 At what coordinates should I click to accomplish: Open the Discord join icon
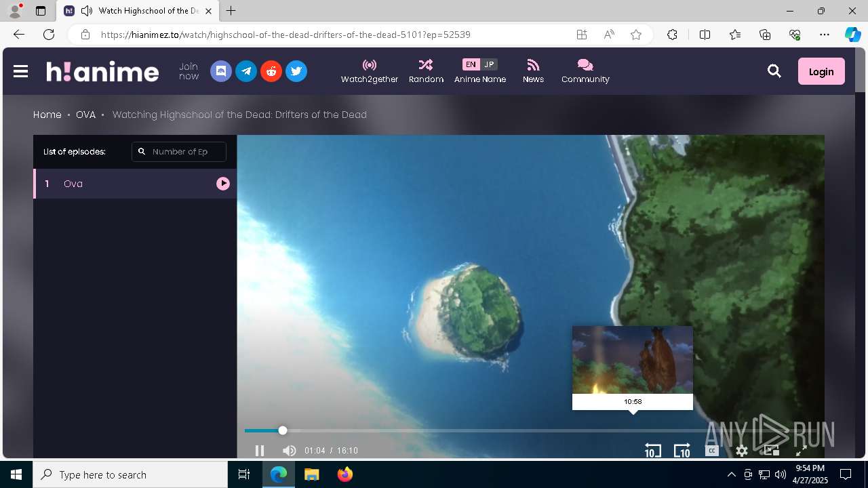point(221,71)
